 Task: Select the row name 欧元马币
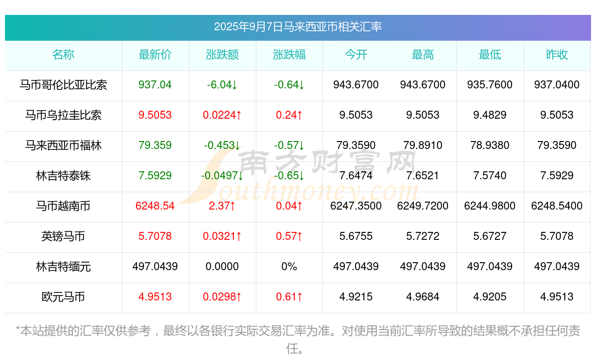(x=63, y=297)
